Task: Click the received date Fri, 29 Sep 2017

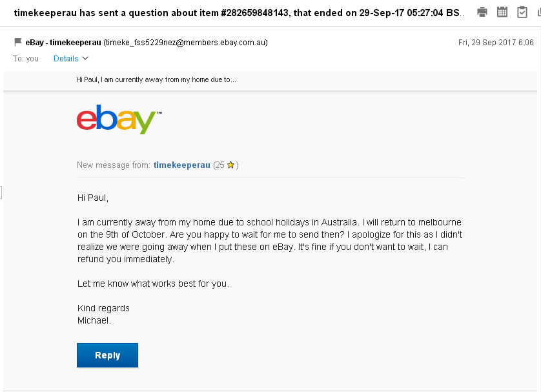Action: pos(496,43)
